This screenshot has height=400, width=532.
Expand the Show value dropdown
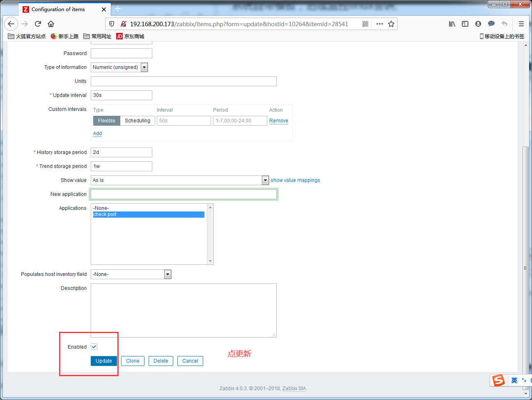[180, 180]
